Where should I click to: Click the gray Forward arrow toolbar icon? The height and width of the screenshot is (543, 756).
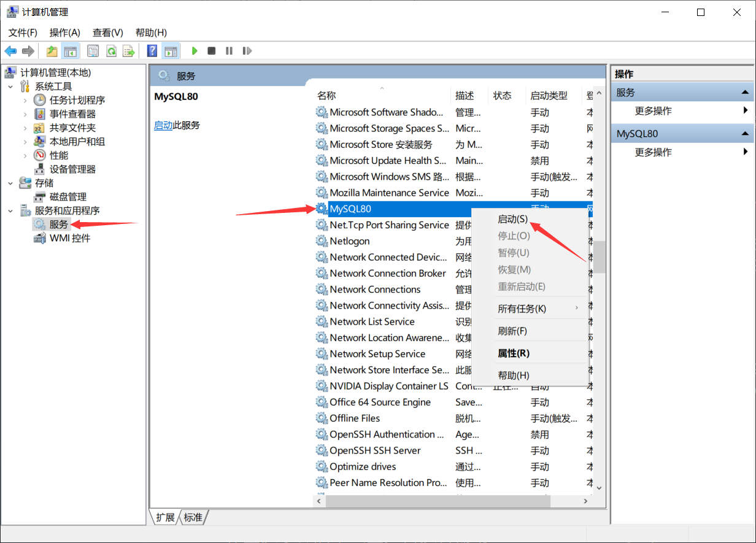click(28, 51)
